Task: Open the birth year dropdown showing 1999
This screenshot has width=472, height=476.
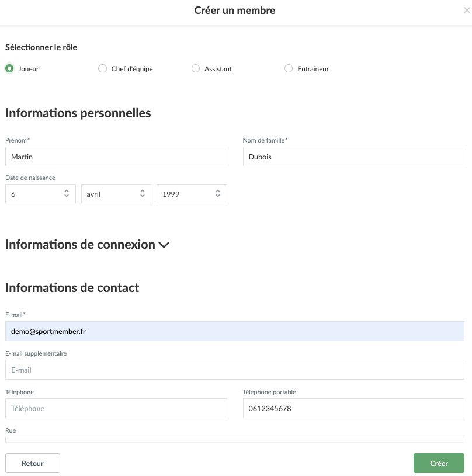Action: (x=192, y=194)
